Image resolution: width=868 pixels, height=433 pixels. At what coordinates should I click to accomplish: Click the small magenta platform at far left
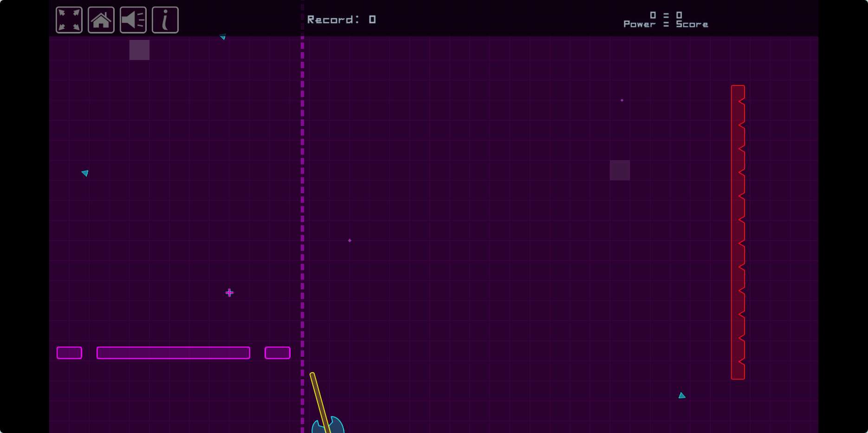pyautogui.click(x=69, y=353)
